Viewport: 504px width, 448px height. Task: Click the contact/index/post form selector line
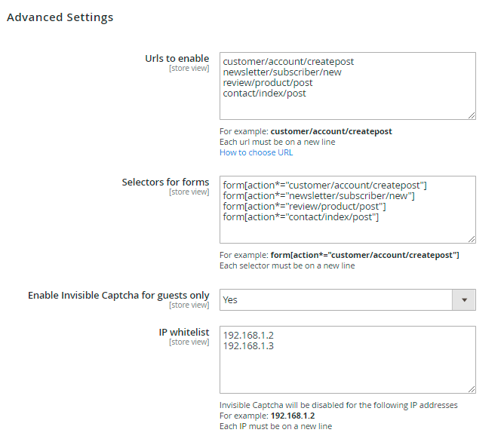click(x=300, y=217)
